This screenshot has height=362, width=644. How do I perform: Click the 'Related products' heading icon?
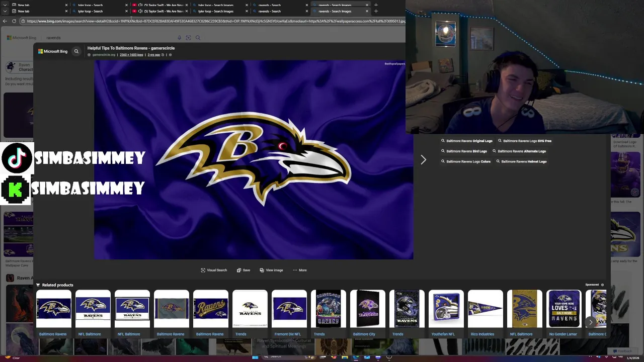[38, 285]
